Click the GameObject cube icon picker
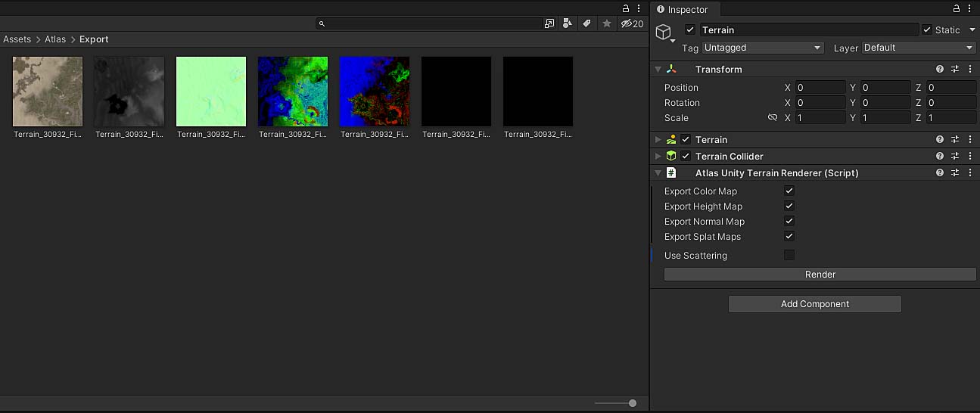 (x=664, y=33)
